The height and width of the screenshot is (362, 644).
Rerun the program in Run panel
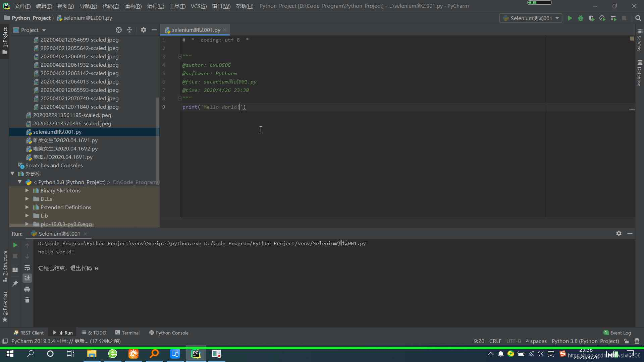click(15, 245)
